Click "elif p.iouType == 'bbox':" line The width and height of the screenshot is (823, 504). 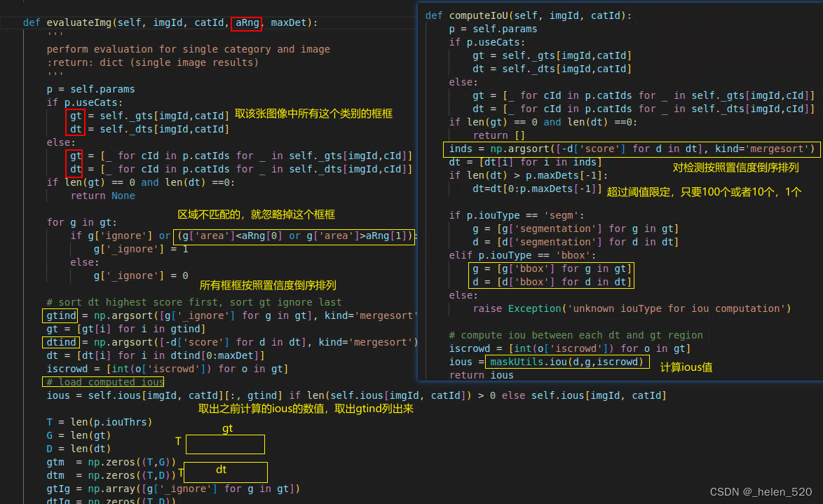[x=522, y=256]
